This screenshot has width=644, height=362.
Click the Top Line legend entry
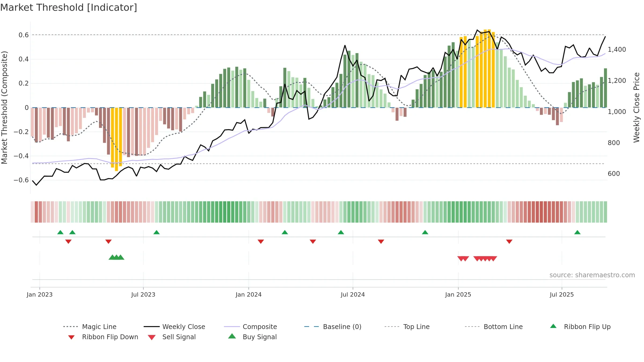[407, 327]
